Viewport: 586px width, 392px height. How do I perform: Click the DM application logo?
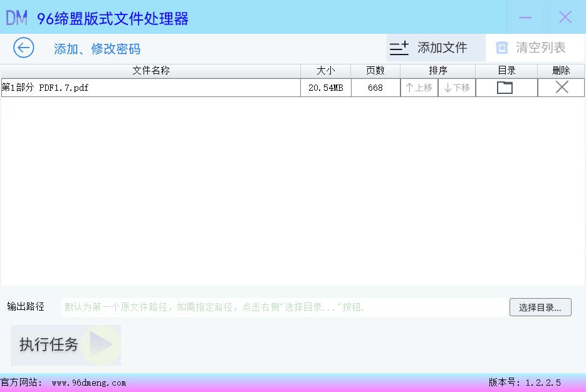(16, 18)
